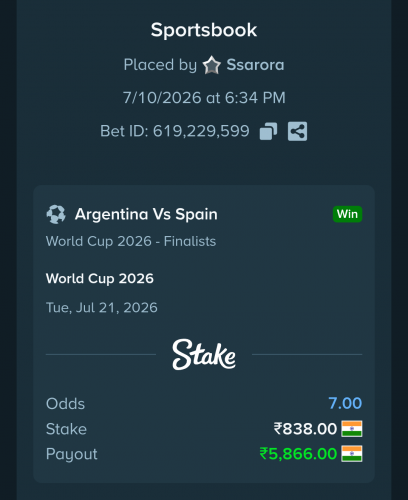Select the Bet ID number 619,229,599

[201, 131]
